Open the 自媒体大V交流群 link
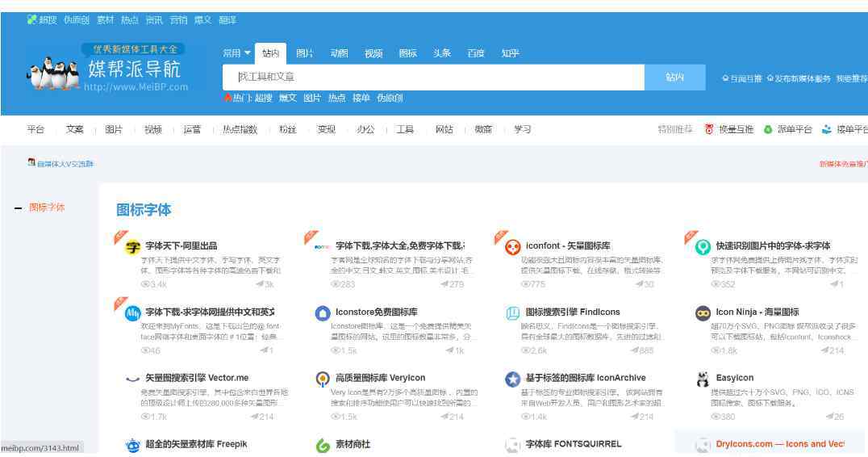The image size is (868, 457). coord(65,164)
